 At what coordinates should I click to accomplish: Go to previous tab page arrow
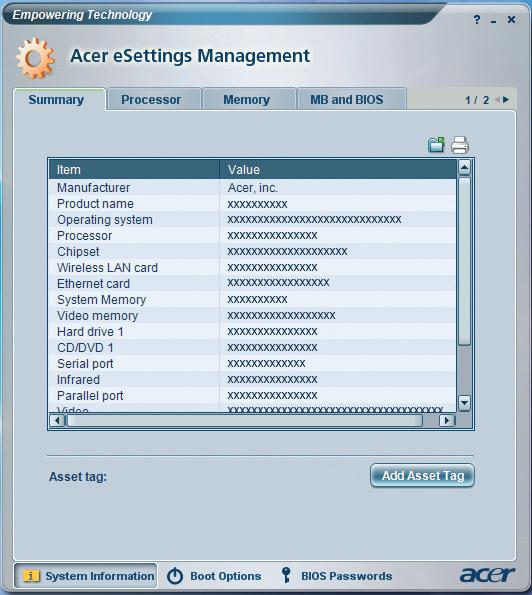(497, 99)
